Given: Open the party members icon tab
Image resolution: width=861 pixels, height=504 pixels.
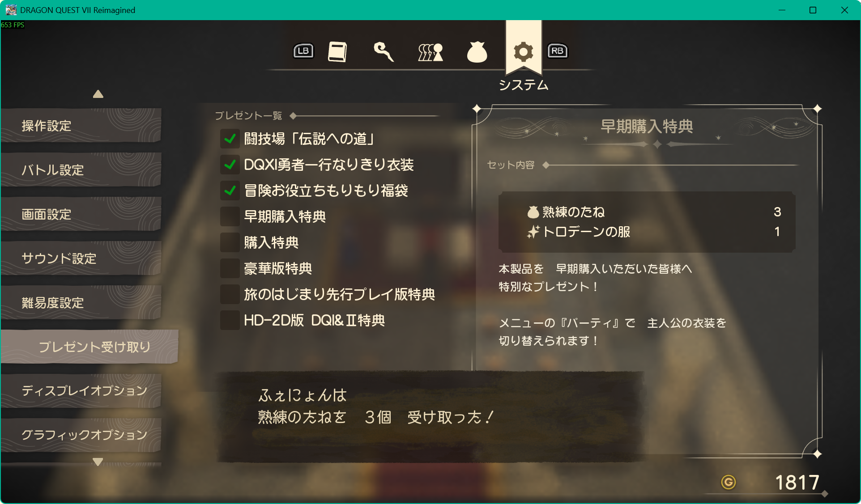Looking at the screenshot, I should pyautogui.click(x=430, y=52).
